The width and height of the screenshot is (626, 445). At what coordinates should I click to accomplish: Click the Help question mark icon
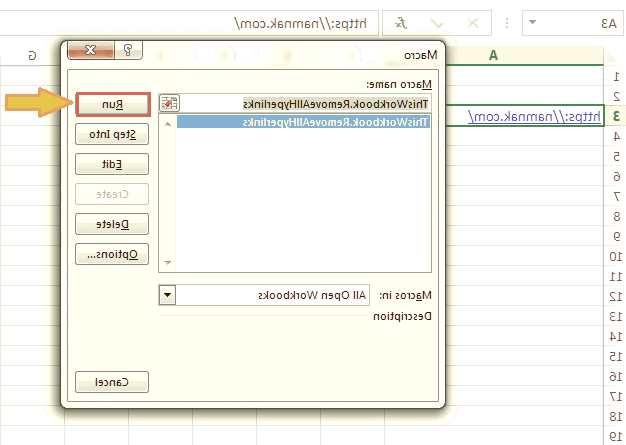[x=129, y=49]
